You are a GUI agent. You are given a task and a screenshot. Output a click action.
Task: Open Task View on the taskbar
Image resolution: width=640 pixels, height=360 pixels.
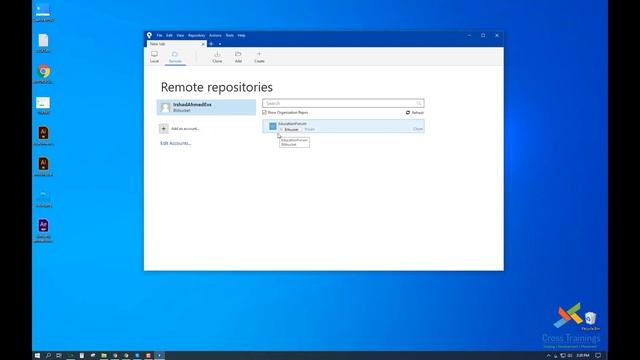tap(59, 356)
